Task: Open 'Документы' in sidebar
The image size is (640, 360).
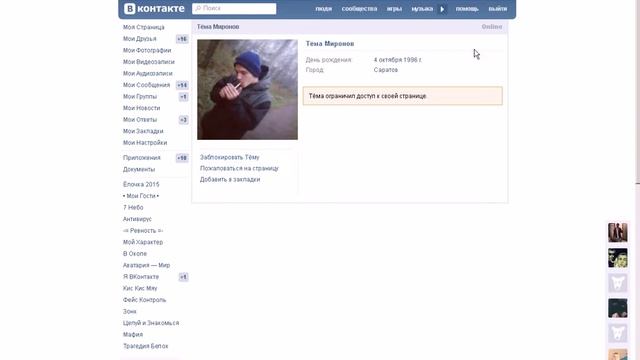Action: 139,169
